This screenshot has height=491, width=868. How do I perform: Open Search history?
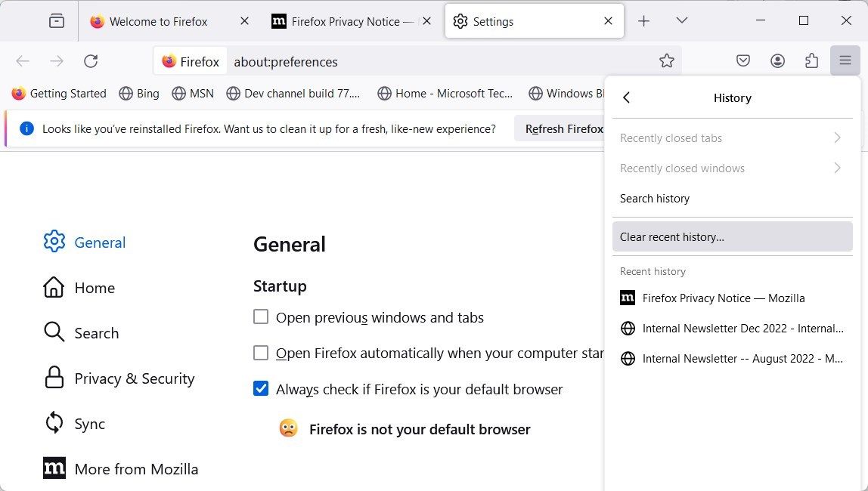(654, 198)
